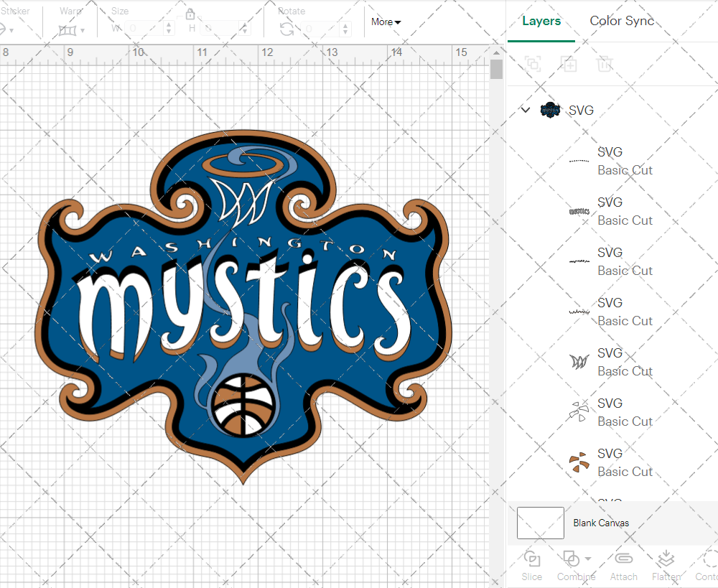The image size is (718, 588).
Task: Click the vertical scrollbar thumb
Action: click(496, 69)
